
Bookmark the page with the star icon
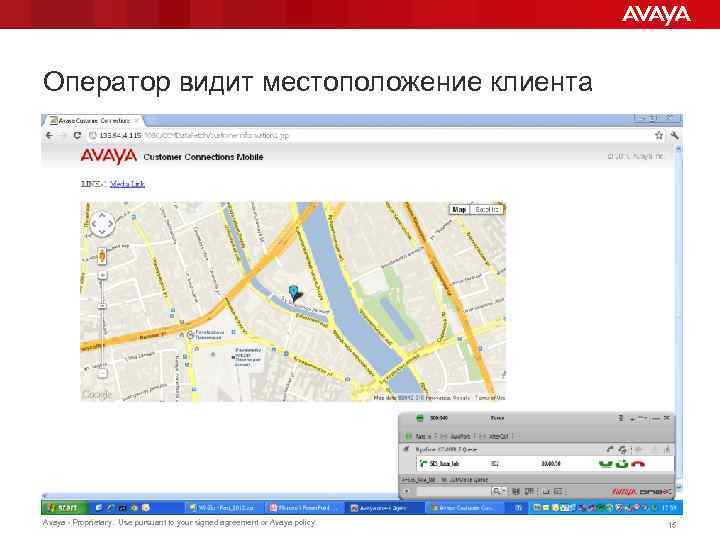click(659, 135)
